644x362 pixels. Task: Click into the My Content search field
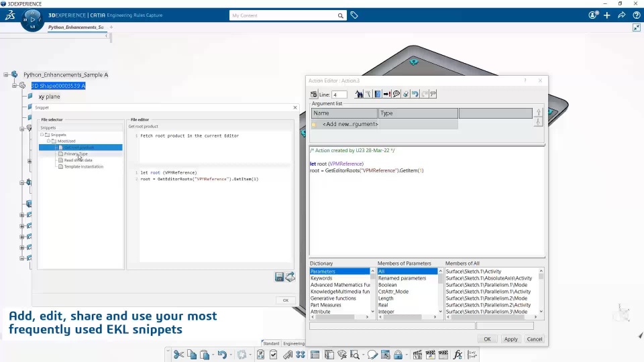(283, 15)
